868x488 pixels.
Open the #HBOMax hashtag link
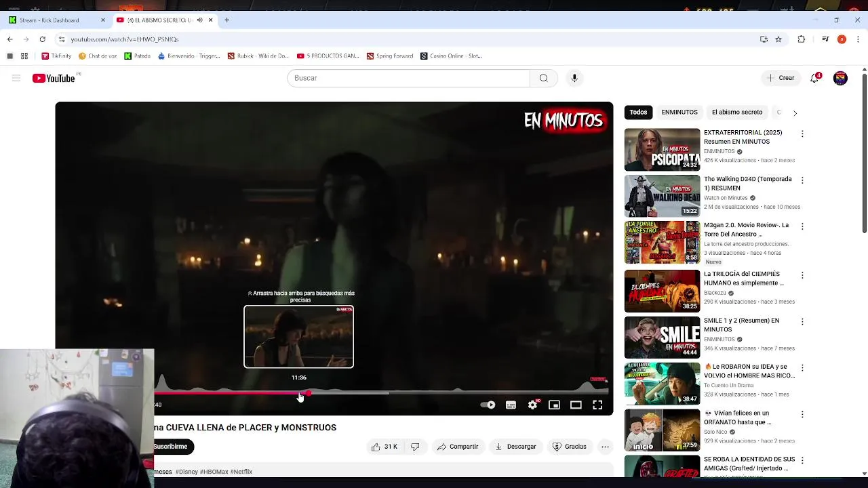coord(214,472)
